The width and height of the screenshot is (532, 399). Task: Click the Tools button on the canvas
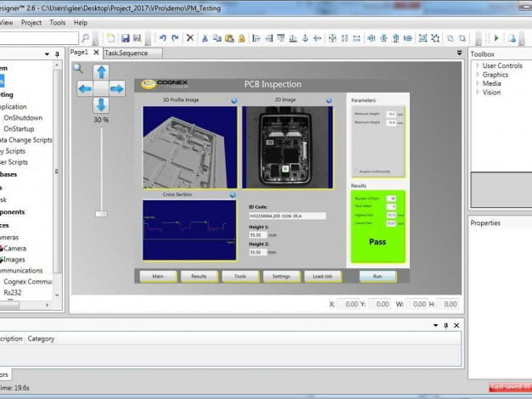(240, 277)
